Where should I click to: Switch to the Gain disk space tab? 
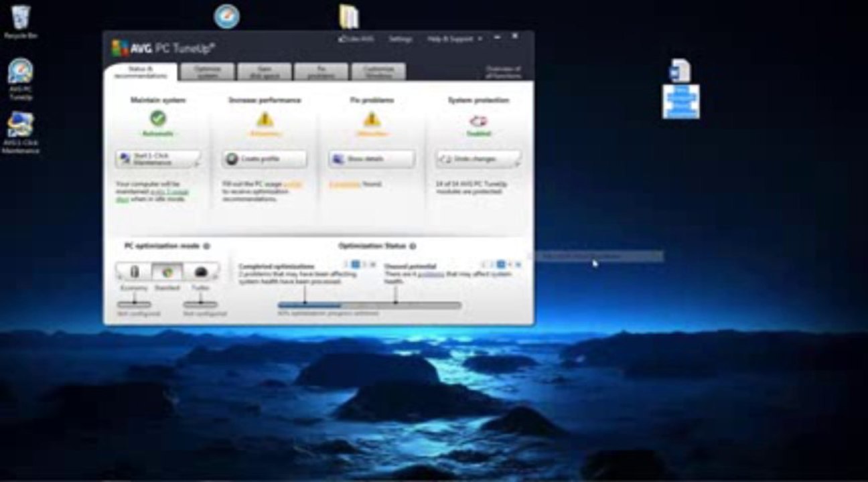click(265, 72)
